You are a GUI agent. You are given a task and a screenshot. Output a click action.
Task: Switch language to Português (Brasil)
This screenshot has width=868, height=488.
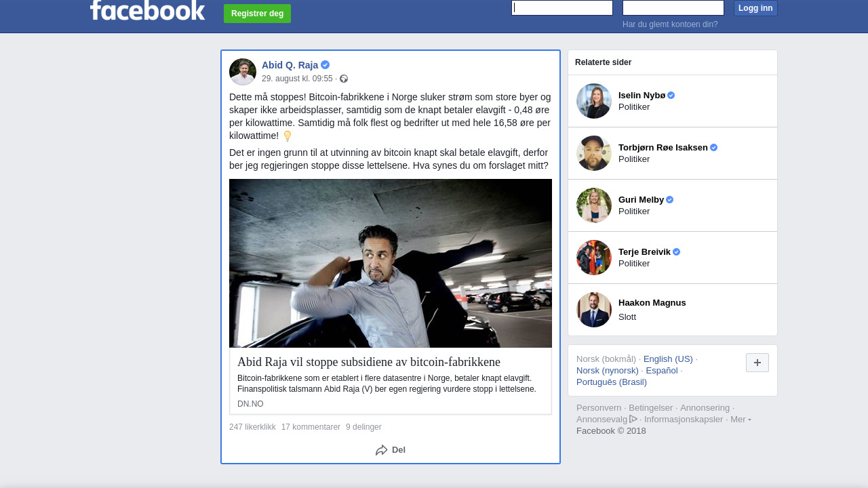pos(612,382)
